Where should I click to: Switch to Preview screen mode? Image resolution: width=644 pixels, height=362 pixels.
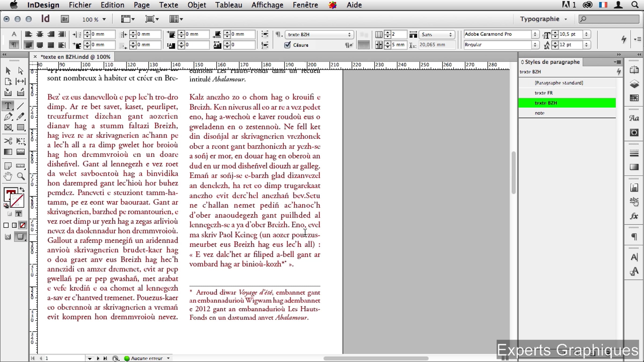pyautogui.click(x=20, y=237)
